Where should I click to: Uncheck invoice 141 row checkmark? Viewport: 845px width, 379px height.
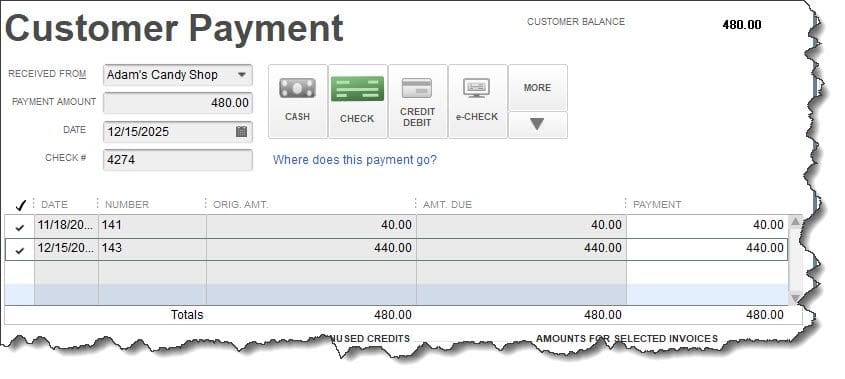(20, 228)
